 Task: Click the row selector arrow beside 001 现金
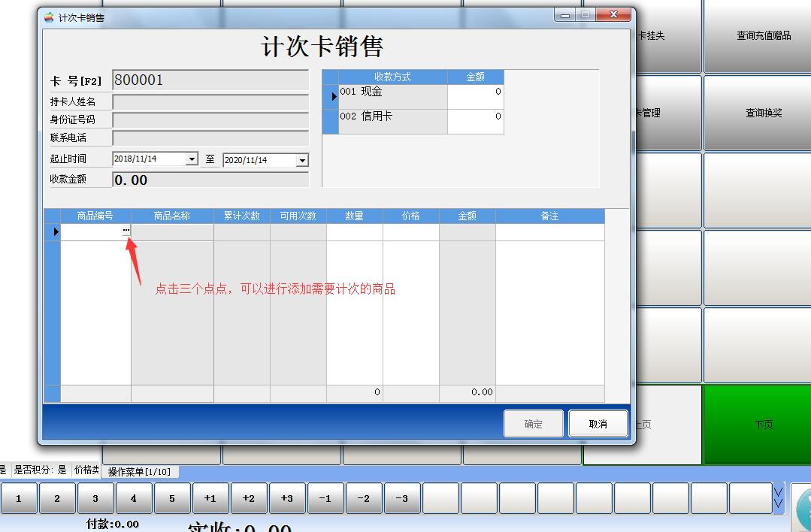click(x=331, y=96)
